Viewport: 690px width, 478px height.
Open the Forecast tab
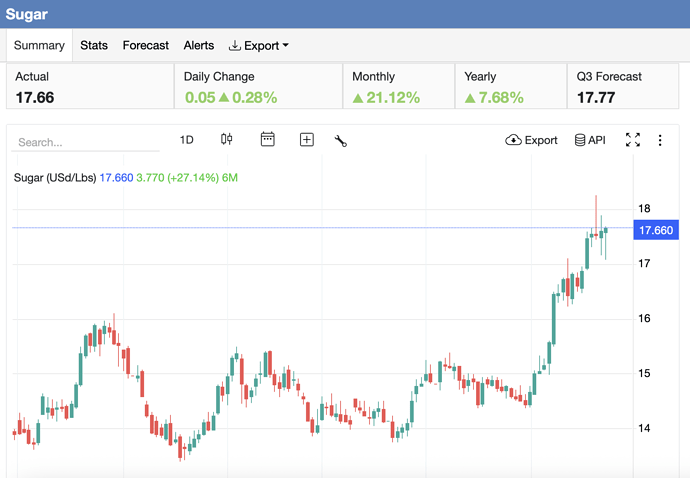[x=146, y=45]
